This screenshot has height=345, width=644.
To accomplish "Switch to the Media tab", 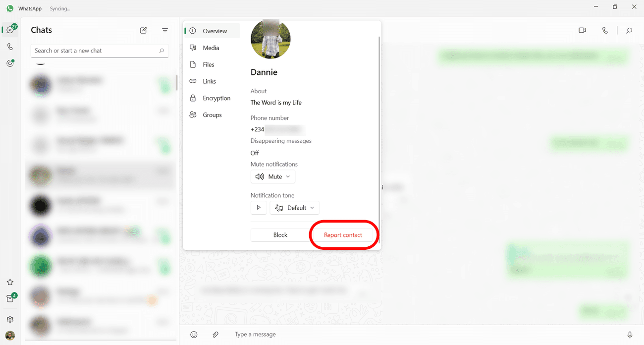I will click(211, 48).
